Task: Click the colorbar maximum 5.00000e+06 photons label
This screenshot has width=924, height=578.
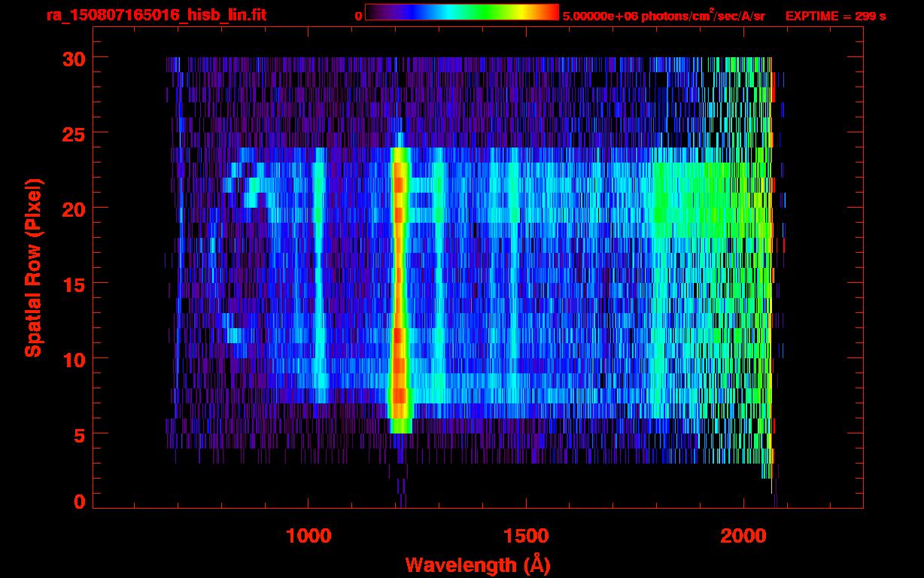Action: (x=664, y=15)
